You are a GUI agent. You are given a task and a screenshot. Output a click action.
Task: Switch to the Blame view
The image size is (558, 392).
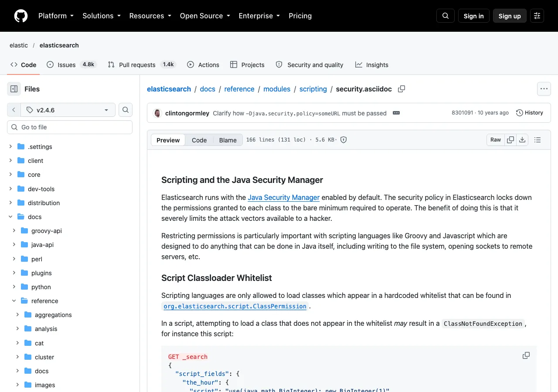tap(228, 140)
